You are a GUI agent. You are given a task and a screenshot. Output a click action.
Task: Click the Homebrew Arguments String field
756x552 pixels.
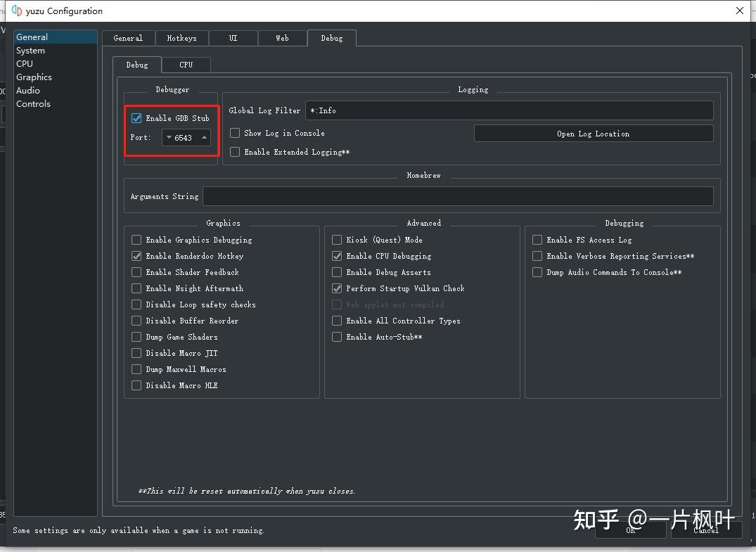pos(458,196)
